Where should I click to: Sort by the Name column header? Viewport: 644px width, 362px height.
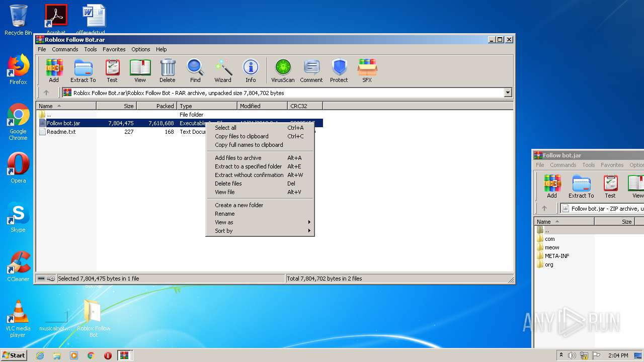click(66, 106)
